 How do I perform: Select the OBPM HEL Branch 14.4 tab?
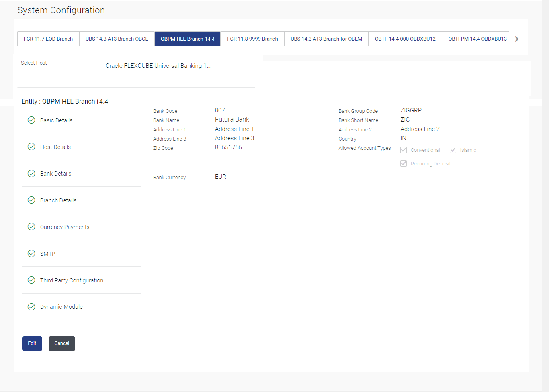(188, 39)
